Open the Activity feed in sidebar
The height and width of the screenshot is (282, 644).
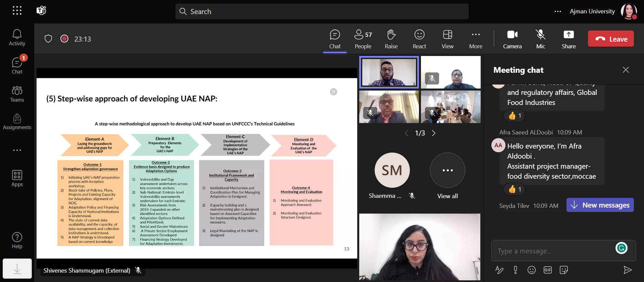click(17, 38)
